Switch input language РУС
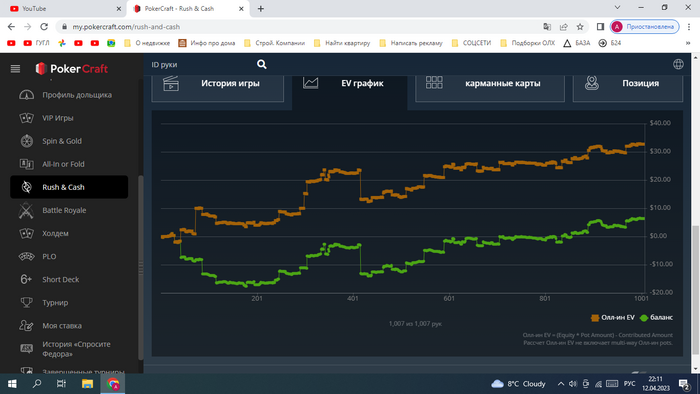The height and width of the screenshot is (394, 700). point(629,384)
